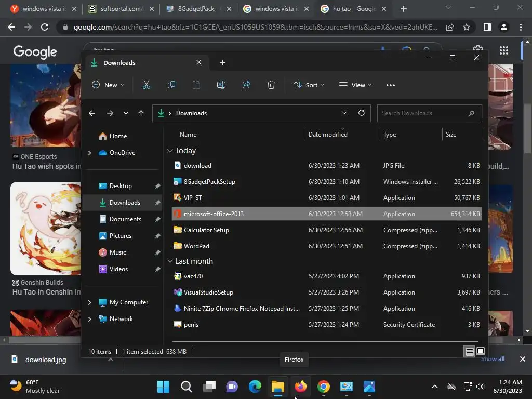Open File Explorer taskbar icon
532x399 pixels.
[x=278, y=387]
